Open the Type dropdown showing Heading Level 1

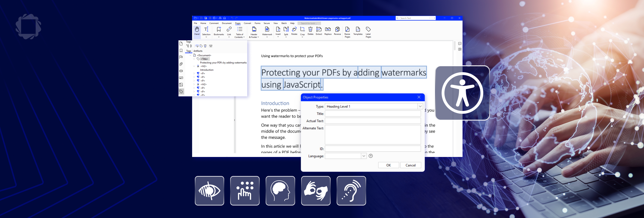point(420,106)
